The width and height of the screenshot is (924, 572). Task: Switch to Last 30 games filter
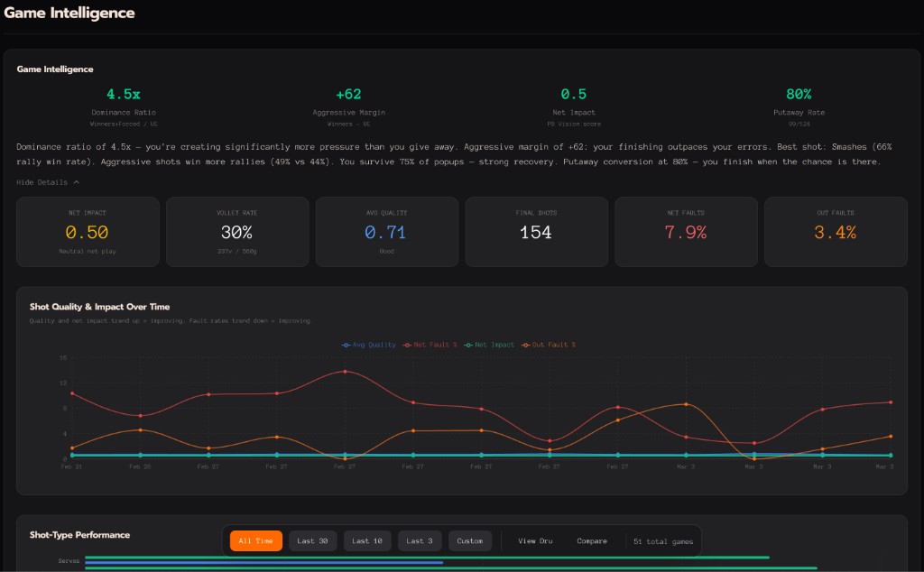[x=312, y=540]
